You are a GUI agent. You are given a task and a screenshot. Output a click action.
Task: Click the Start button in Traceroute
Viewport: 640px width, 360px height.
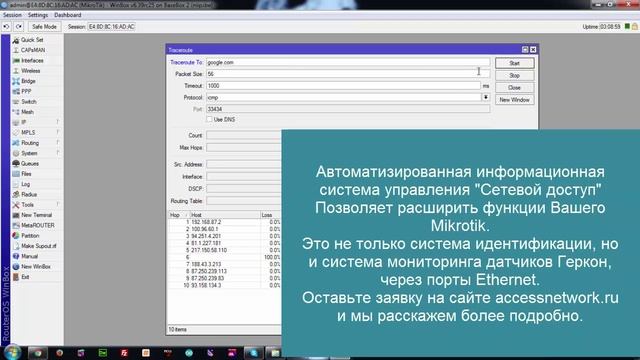[x=514, y=63]
